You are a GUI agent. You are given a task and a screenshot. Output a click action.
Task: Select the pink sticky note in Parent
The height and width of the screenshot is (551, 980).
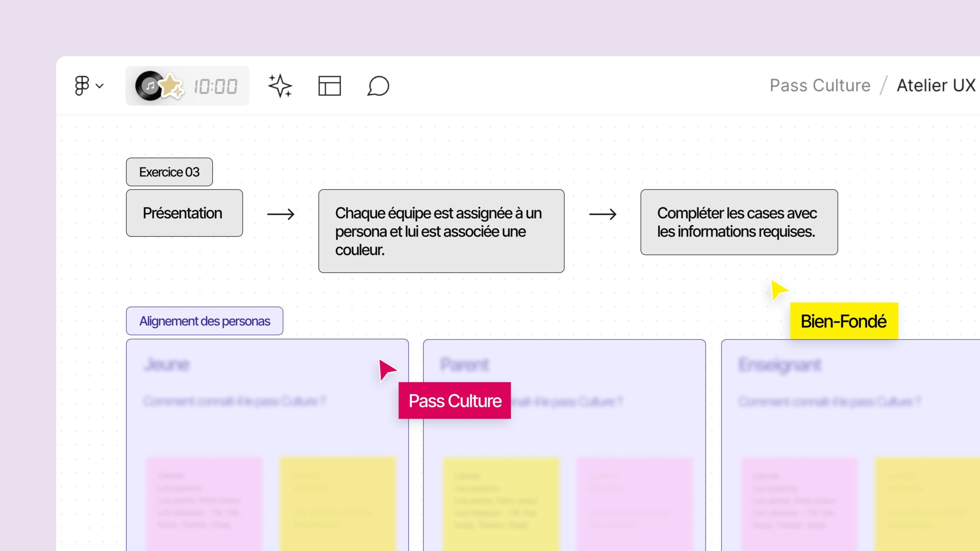click(635, 504)
